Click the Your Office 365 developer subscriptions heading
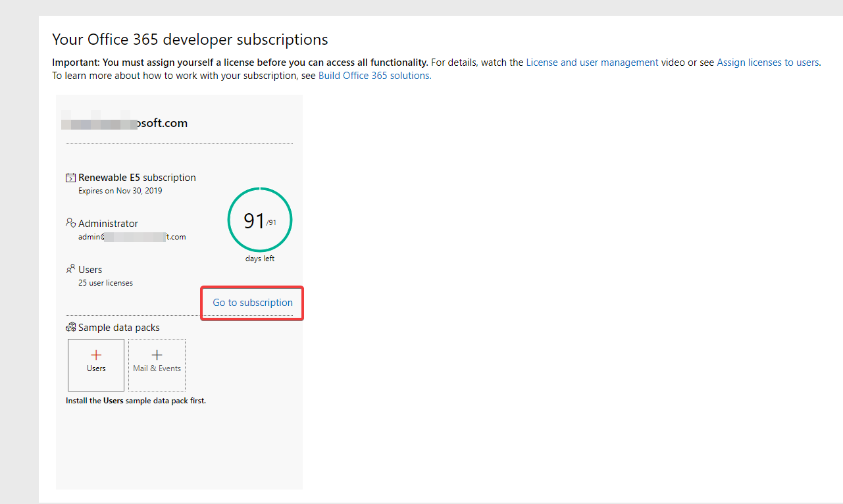Image resolution: width=843 pixels, height=504 pixels. coord(190,39)
